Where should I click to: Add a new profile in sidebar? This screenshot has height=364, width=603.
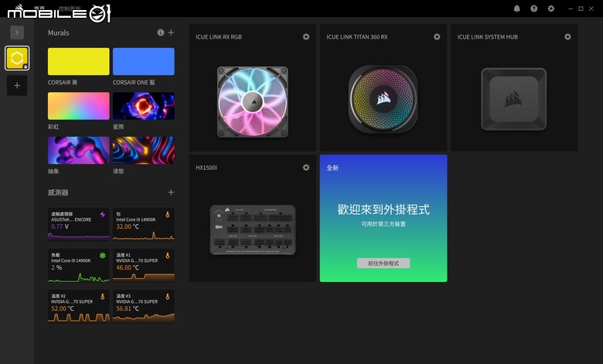click(17, 85)
